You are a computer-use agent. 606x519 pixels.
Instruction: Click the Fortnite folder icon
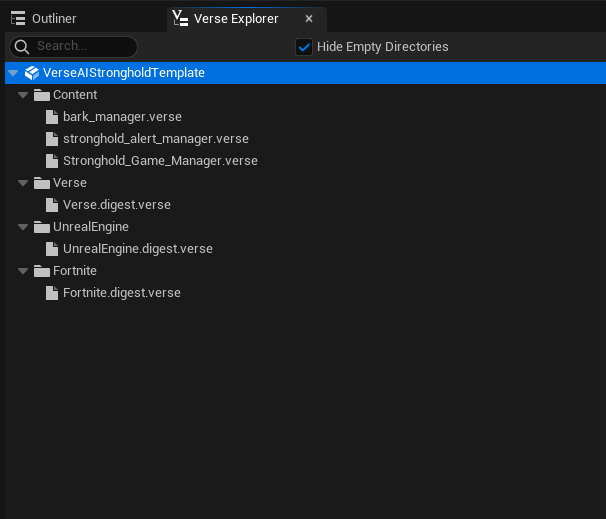click(42, 271)
